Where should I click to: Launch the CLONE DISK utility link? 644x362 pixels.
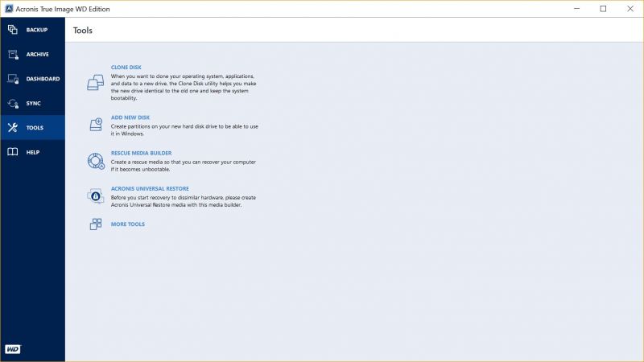tap(126, 68)
